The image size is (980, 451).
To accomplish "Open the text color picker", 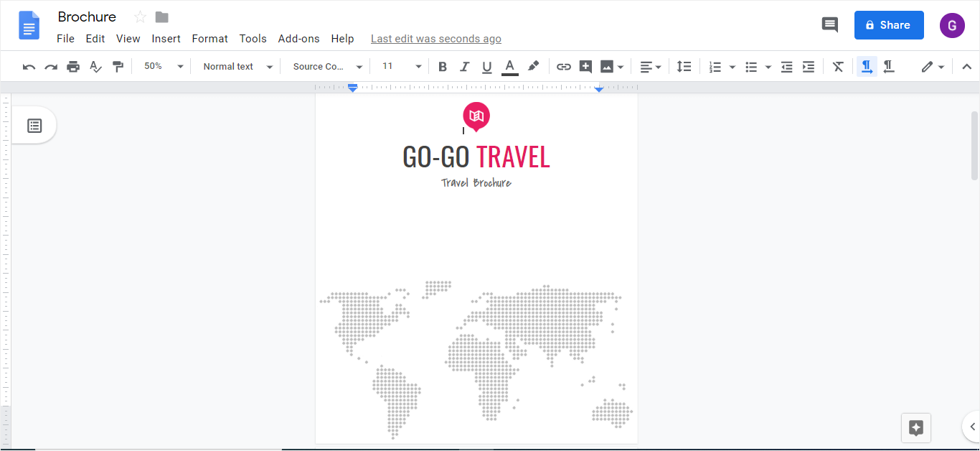I will click(509, 66).
